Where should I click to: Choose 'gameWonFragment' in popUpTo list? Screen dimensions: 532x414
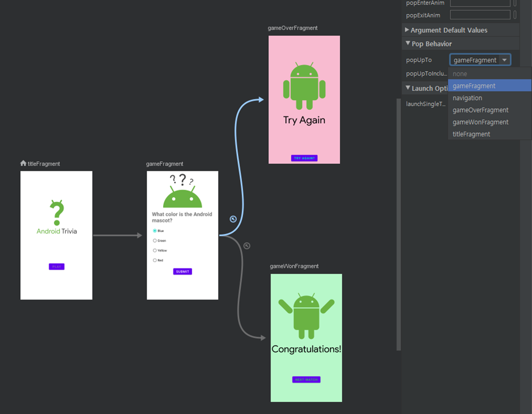tap(489, 122)
